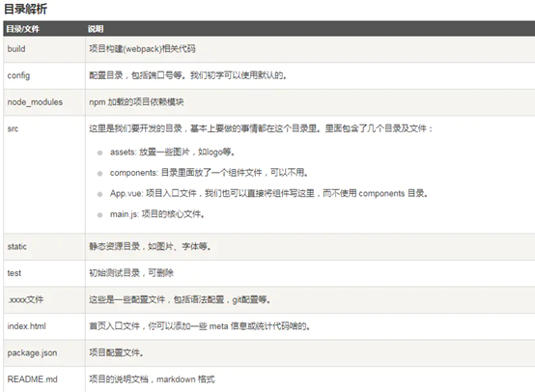Screen dimensions: 535x392
Task: Click the node_modules table entry
Action: click(x=35, y=102)
